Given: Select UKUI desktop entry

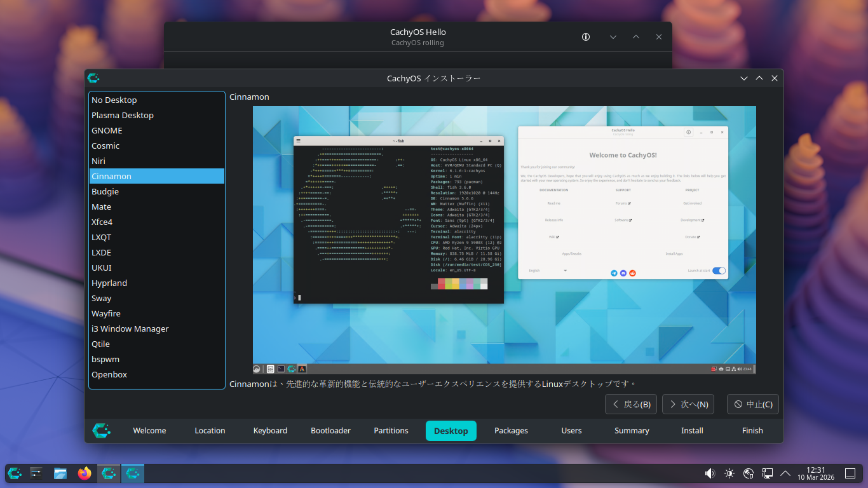Looking at the screenshot, I should pyautogui.click(x=157, y=268).
